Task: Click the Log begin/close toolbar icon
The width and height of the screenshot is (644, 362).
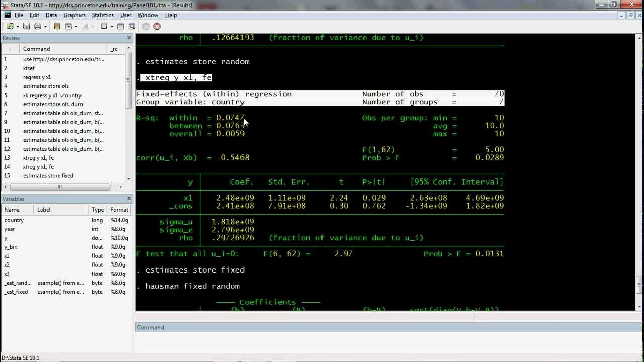Action: click(57, 26)
